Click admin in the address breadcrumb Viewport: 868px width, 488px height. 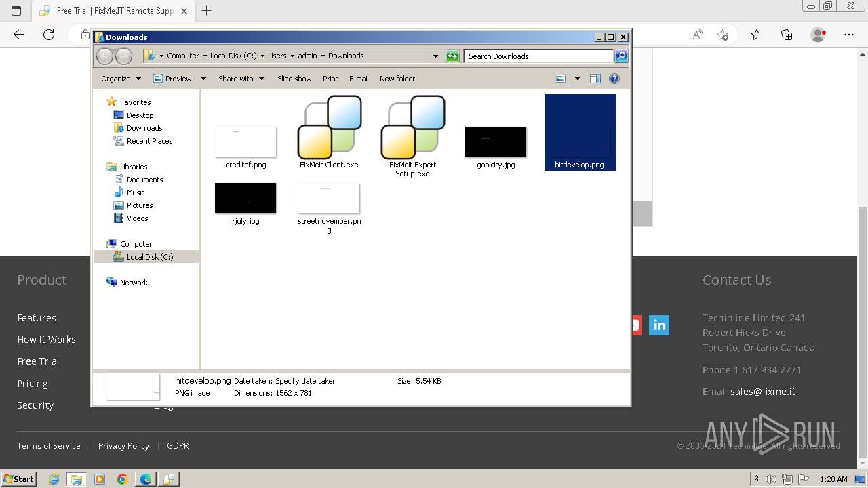(307, 56)
